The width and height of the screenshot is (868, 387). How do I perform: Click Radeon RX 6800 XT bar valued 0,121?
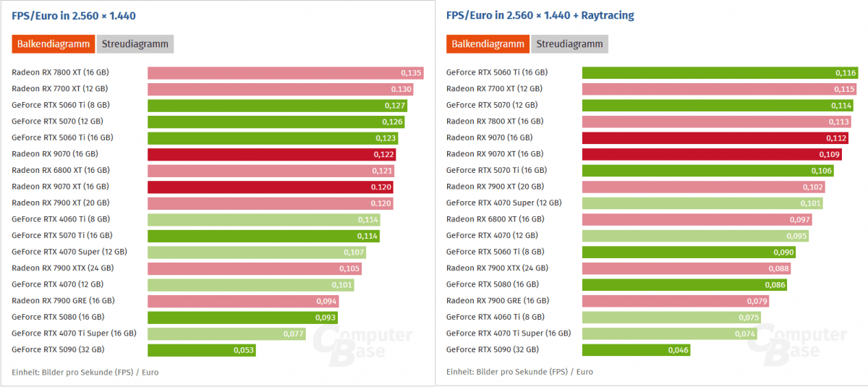[271, 171]
